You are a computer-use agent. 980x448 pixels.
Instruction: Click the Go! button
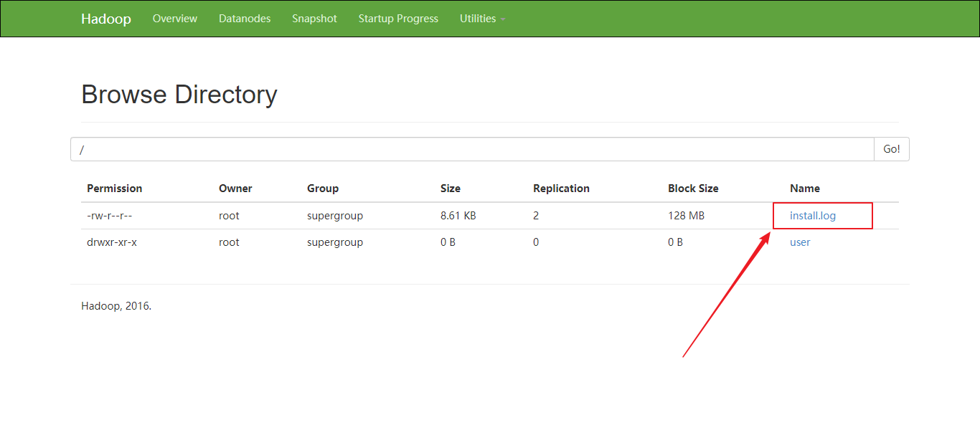[x=892, y=149]
